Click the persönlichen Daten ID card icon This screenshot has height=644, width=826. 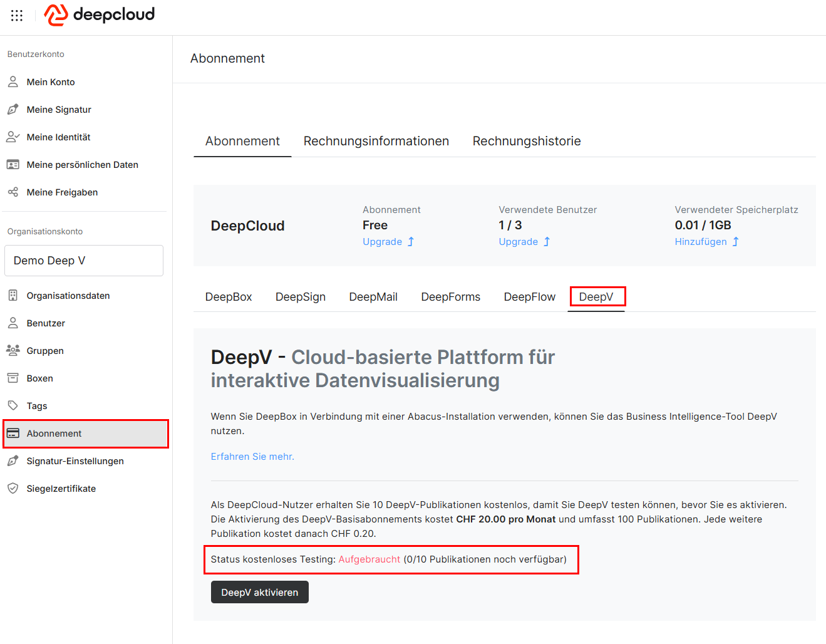(13, 165)
